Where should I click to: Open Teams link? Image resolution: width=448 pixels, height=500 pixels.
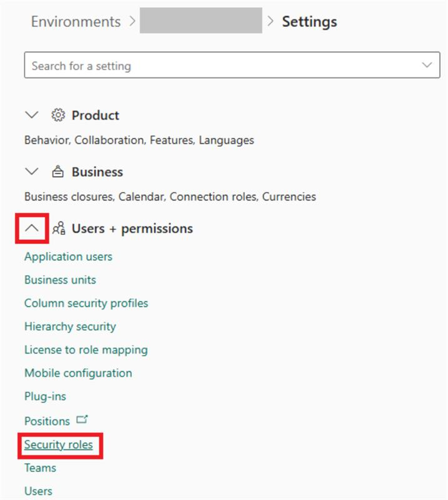tap(40, 467)
